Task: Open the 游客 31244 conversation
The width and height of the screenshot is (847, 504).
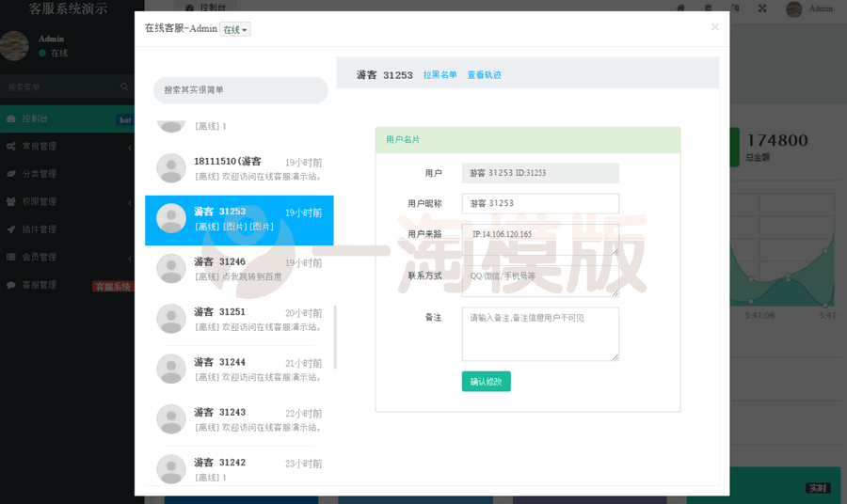Action: coord(239,370)
